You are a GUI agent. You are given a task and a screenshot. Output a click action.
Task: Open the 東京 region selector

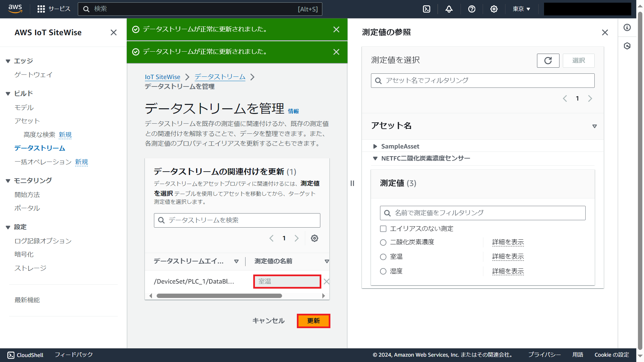(x=521, y=9)
